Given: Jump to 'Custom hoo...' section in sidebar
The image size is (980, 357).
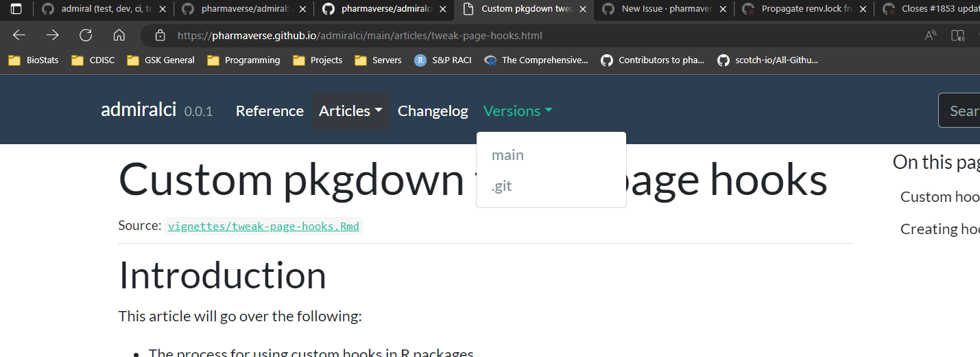Looking at the screenshot, I should [940, 197].
